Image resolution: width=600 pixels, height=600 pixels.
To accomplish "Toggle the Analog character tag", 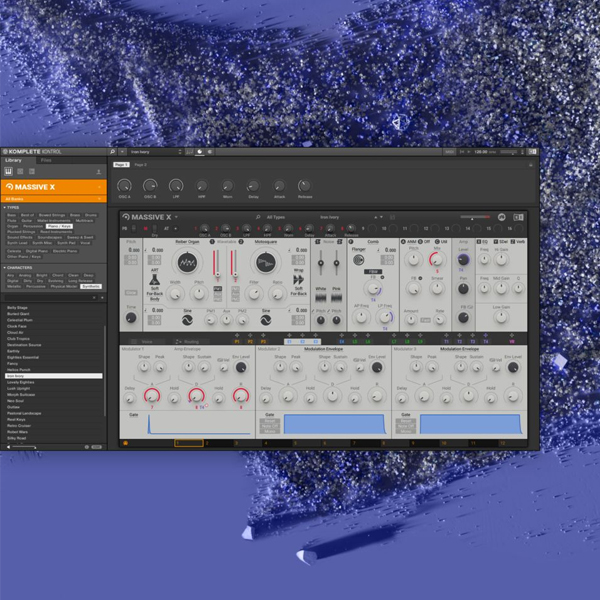I will tap(25, 275).
